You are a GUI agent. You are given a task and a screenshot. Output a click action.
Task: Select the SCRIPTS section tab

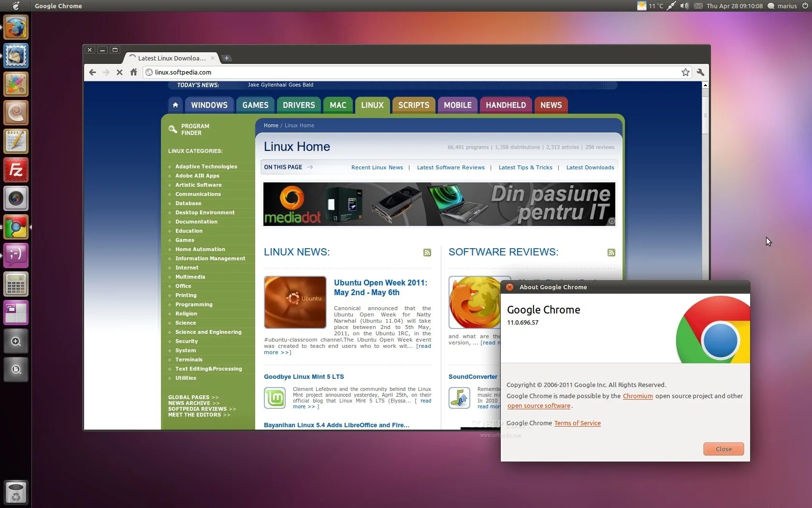point(414,105)
